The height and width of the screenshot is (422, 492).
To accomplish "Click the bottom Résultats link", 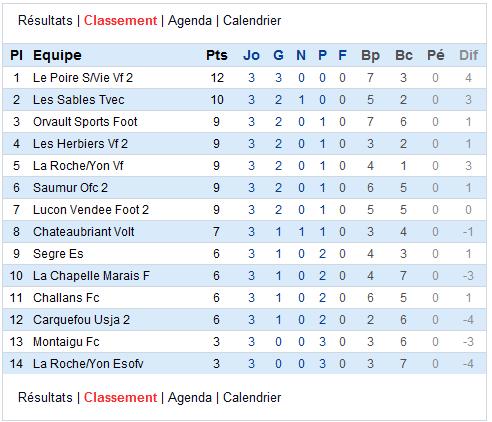I will tap(45, 397).
